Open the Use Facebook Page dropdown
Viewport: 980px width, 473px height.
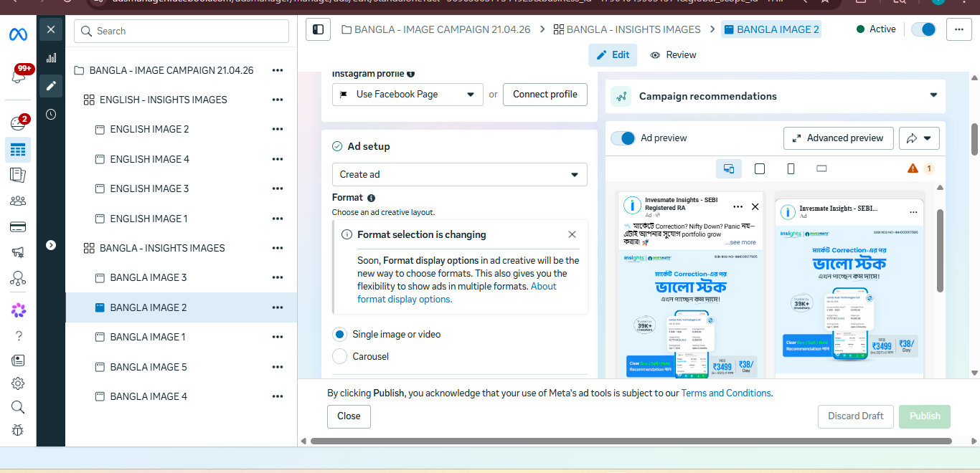pyautogui.click(x=407, y=95)
